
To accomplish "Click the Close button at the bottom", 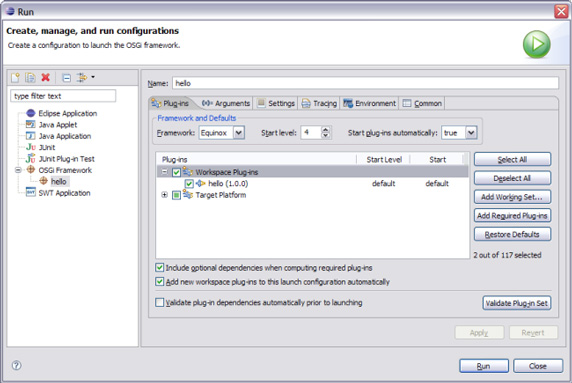I will (x=538, y=366).
